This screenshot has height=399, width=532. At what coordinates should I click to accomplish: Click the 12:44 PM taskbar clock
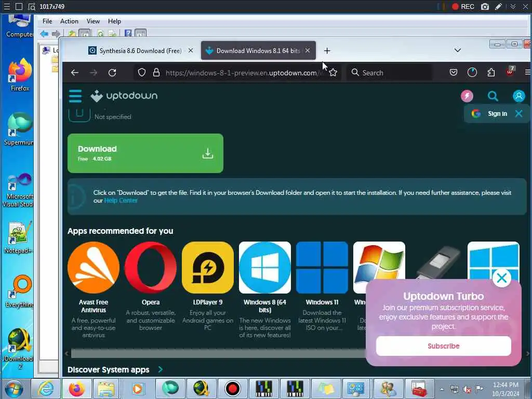point(506,389)
